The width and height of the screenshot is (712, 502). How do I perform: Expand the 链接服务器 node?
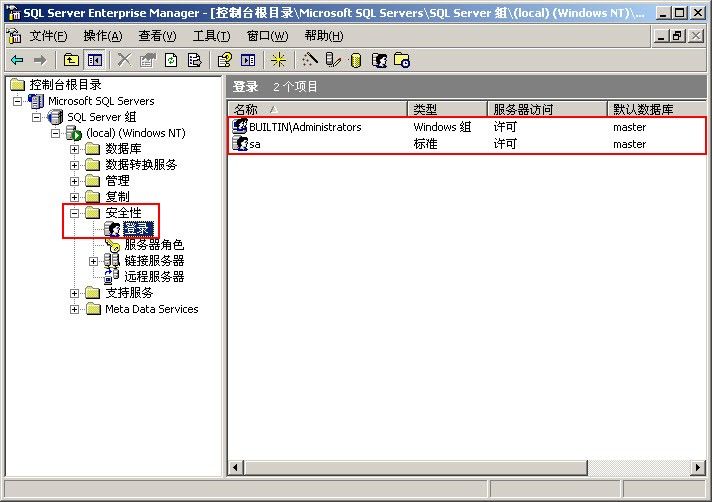(x=94, y=261)
